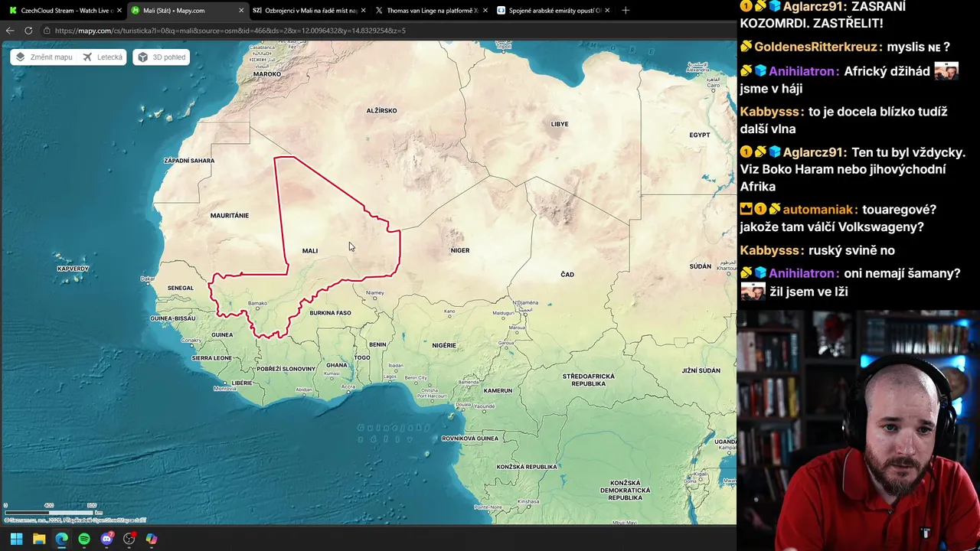Click the POBŘEŽÍ SLONOVINY label
The image size is (980, 551).
click(286, 369)
